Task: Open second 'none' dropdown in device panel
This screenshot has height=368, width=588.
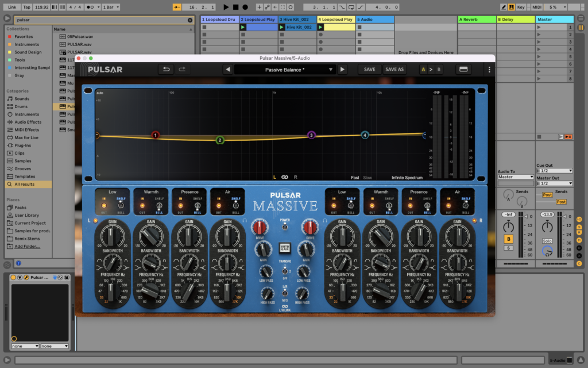Action: pos(55,346)
